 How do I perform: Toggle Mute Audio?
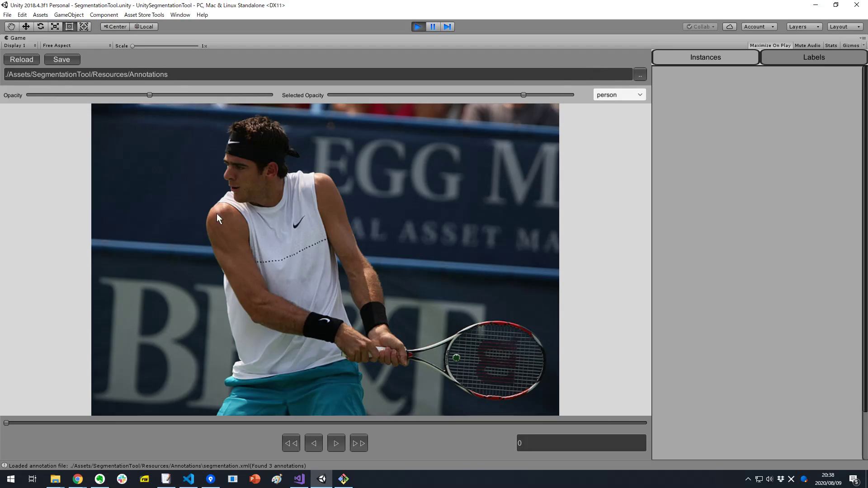[807, 46]
